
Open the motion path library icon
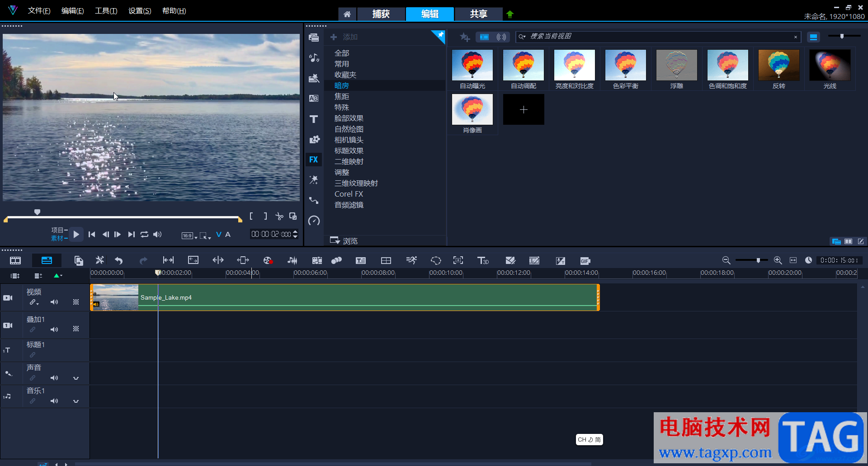(314, 200)
